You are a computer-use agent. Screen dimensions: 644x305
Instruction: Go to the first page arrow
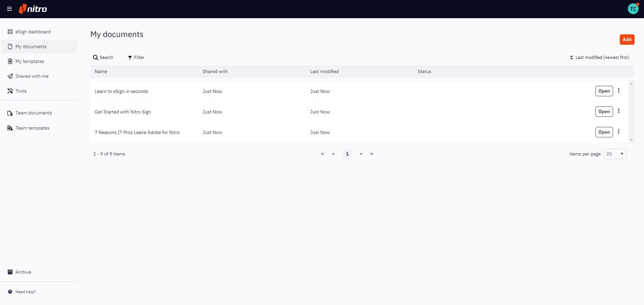[322, 154]
